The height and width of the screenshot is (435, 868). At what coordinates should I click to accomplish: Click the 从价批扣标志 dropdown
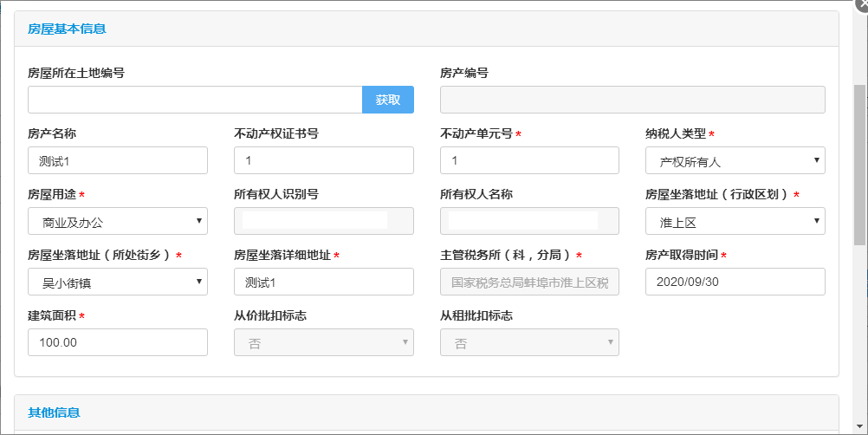click(x=324, y=342)
